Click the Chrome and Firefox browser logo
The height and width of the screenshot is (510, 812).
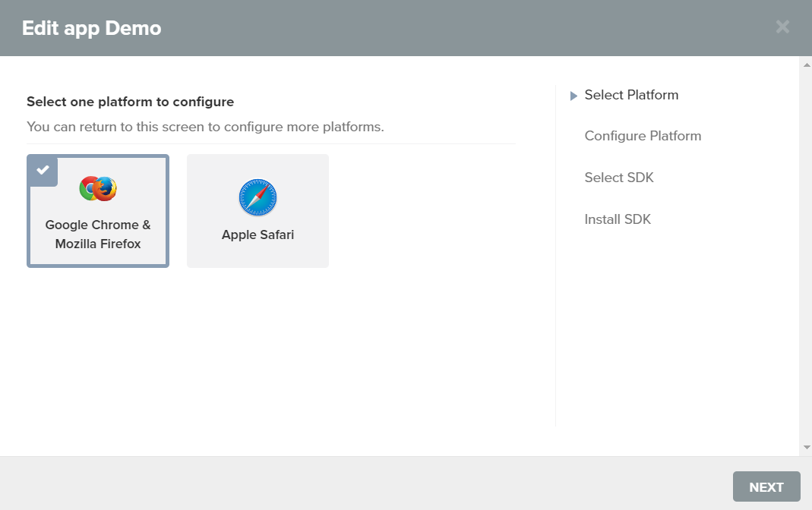[98, 188]
